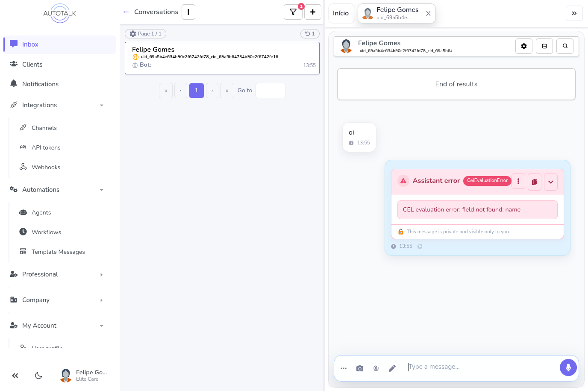Open chat settings gear in header
This screenshot has width=588, height=391.
click(524, 46)
